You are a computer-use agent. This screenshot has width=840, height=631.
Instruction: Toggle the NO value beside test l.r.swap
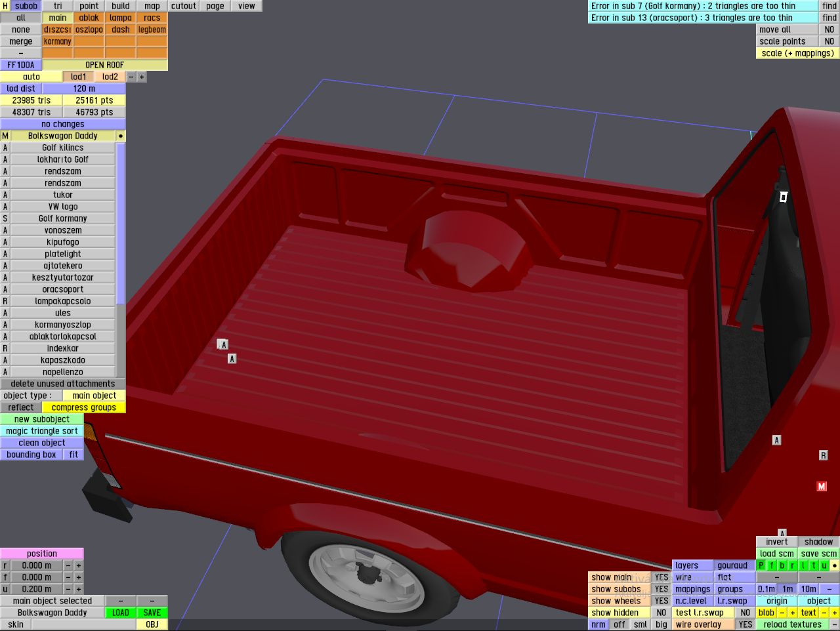[x=745, y=613]
